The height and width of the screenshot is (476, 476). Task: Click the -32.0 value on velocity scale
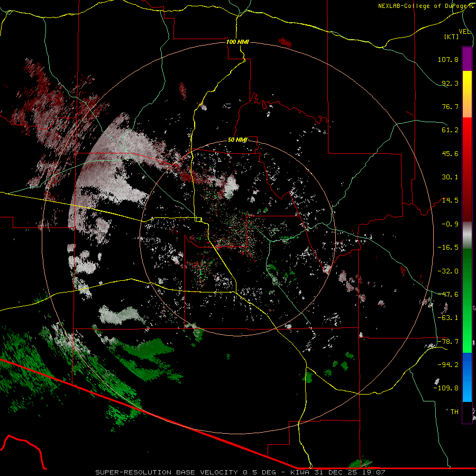(448, 271)
